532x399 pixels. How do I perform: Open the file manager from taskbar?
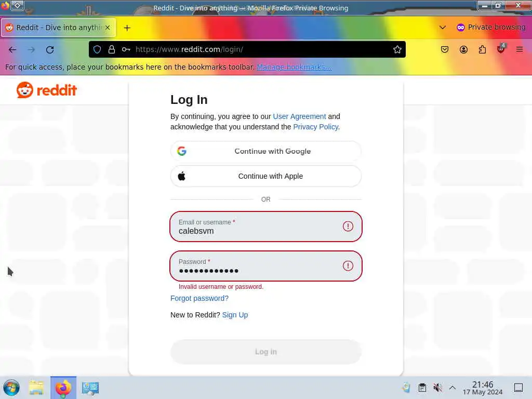[36, 388]
